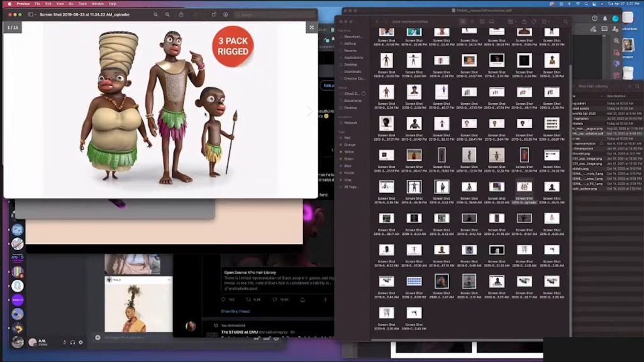
Task: Filter by Red tag in sidebar
Action: 347,138
